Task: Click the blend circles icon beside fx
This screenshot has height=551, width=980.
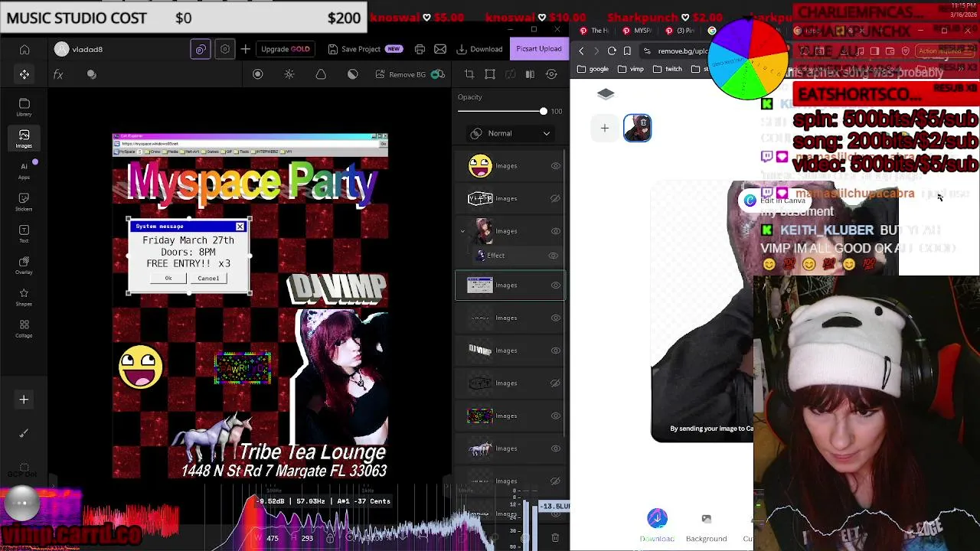Action: tap(92, 74)
